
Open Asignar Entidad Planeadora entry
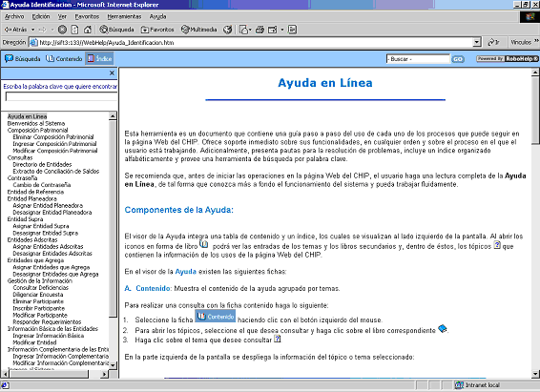[x=48, y=205]
